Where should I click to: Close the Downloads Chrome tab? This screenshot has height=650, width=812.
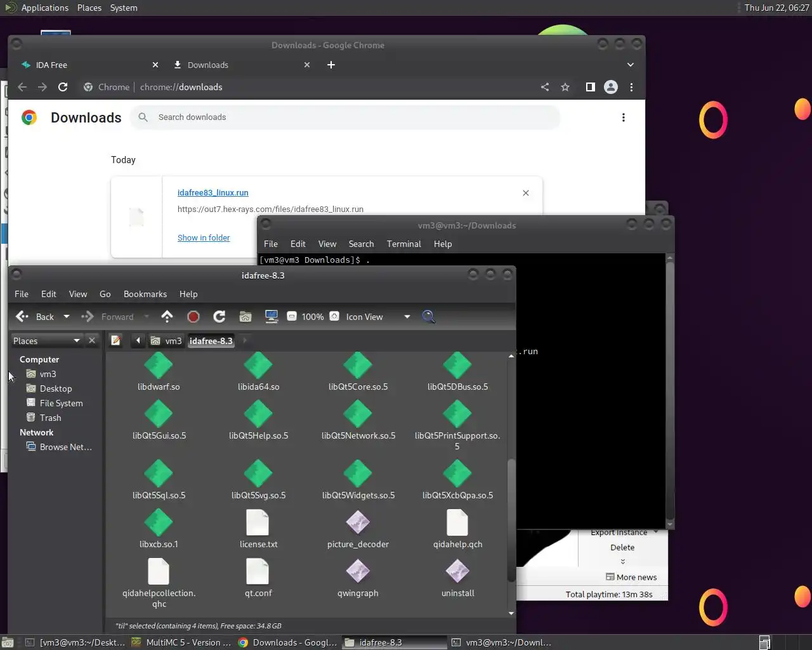pos(307,65)
